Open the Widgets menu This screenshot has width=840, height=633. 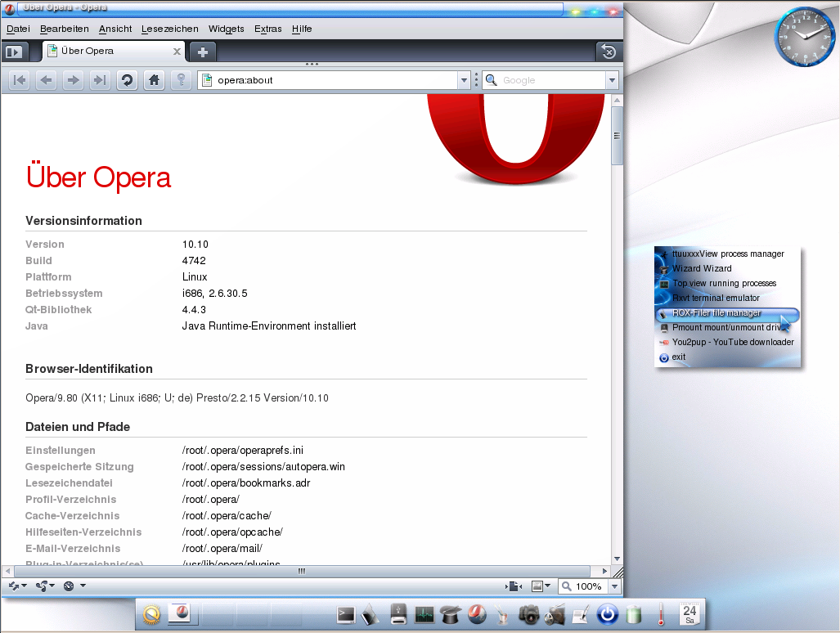pyautogui.click(x=226, y=29)
